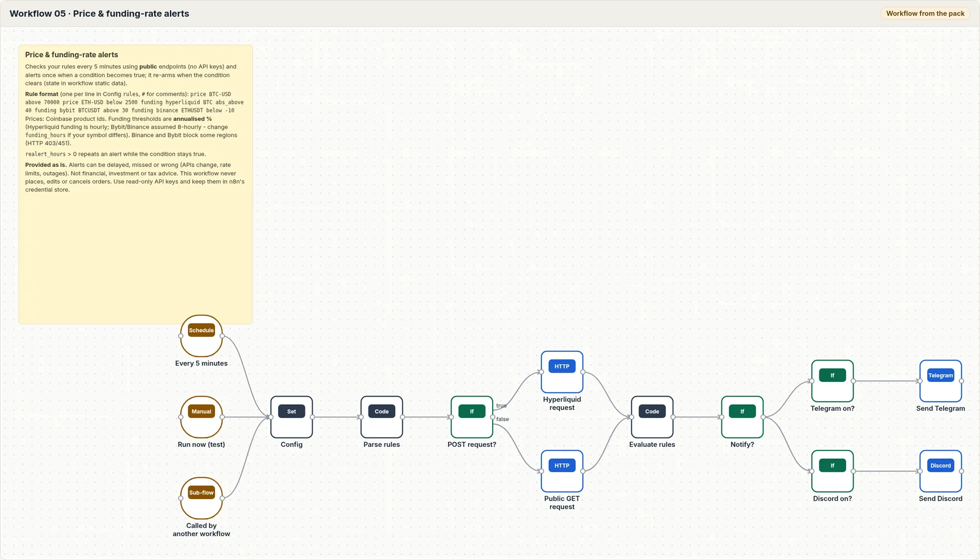Click the 'Workflow from the pack' badge

coord(925,14)
